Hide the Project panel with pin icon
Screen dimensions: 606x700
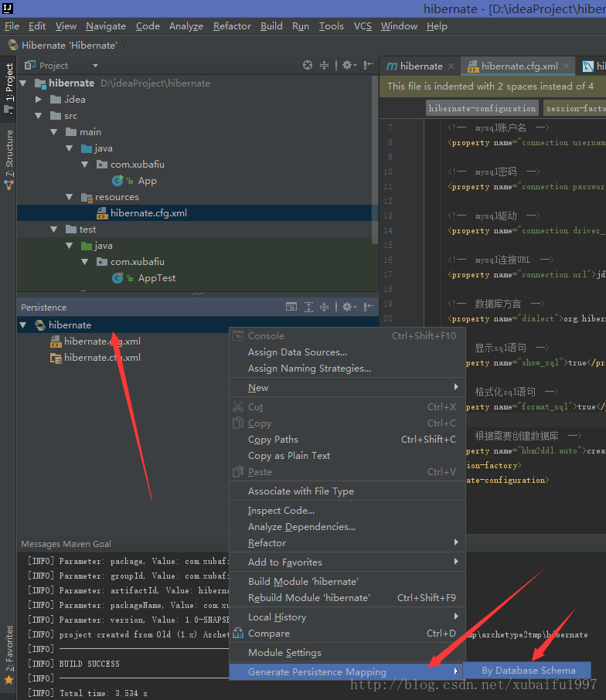tap(368, 65)
